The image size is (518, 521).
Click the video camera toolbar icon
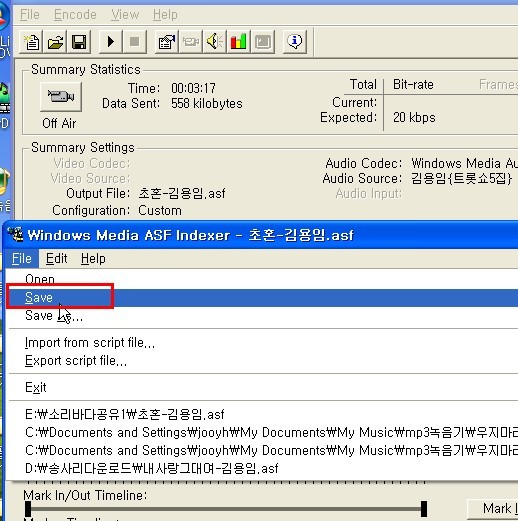pyautogui.click(x=191, y=42)
